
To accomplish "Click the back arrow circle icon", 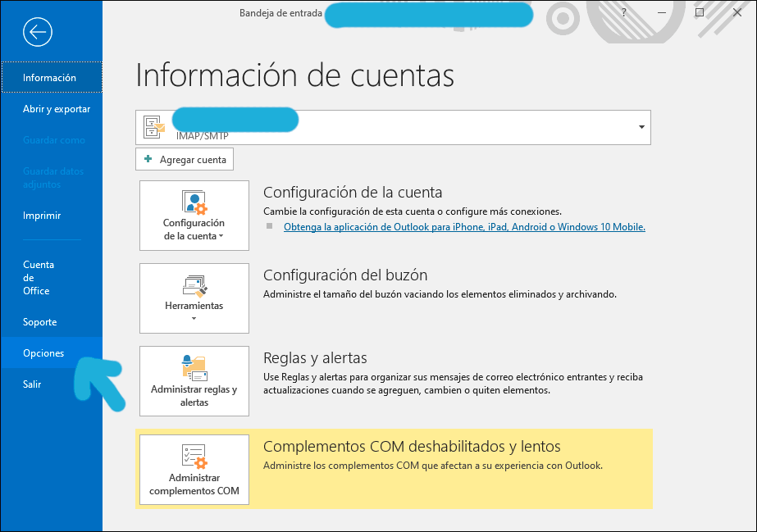I will 38,32.
